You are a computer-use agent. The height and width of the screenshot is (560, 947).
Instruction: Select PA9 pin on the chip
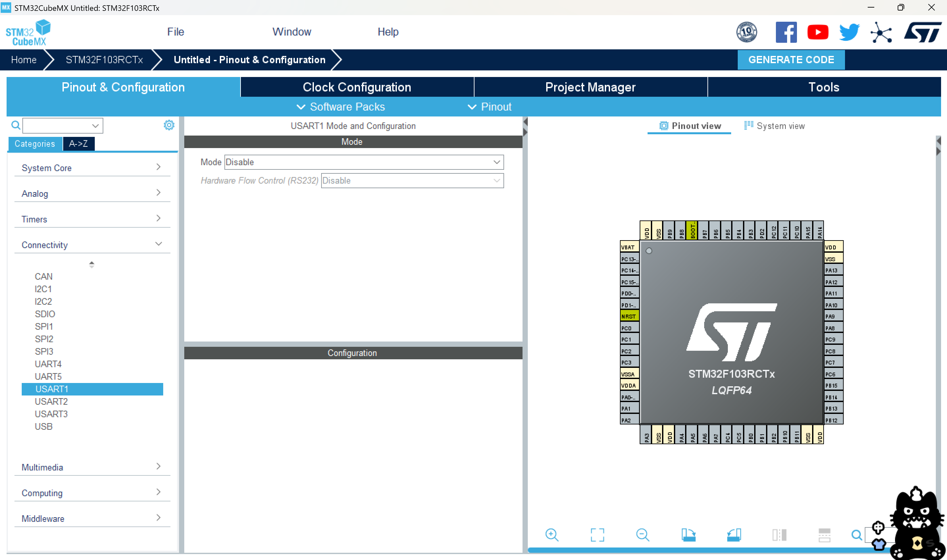[x=833, y=316]
